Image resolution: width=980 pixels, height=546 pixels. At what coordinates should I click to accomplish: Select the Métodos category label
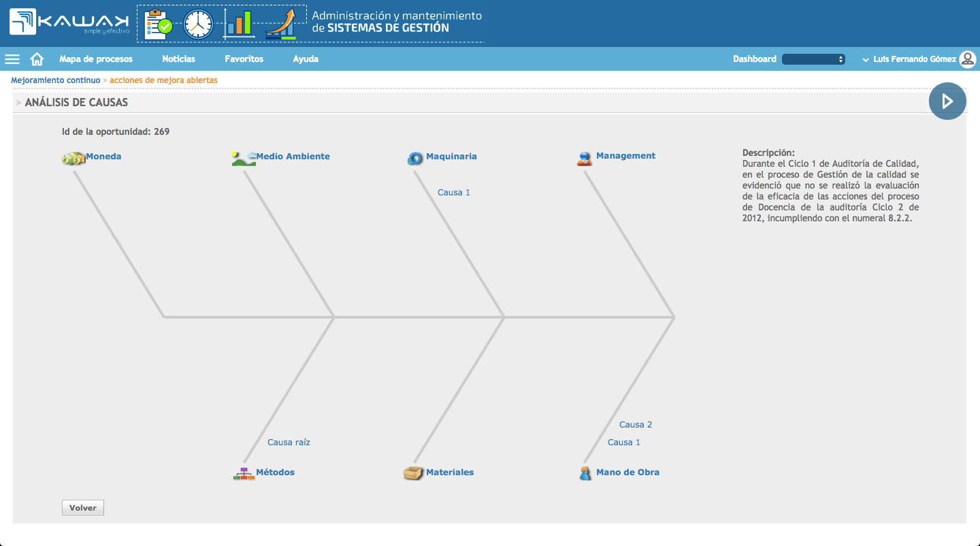pyautogui.click(x=275, y=472)
